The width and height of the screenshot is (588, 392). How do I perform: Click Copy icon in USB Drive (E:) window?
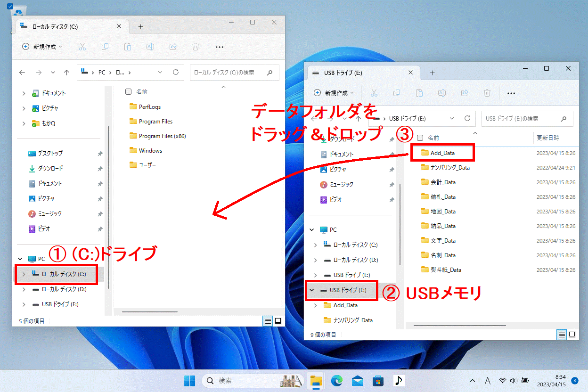[397, 93]
